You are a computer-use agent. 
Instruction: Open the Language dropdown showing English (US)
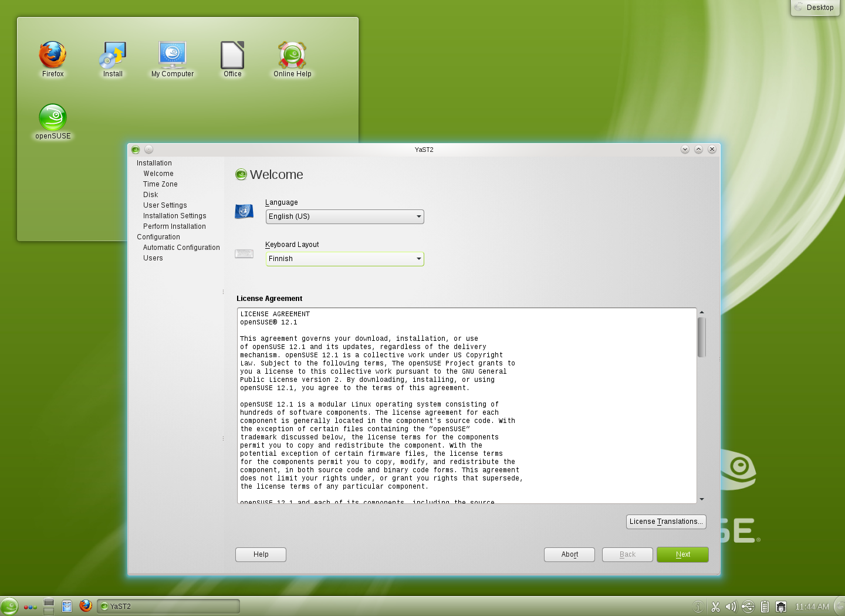(345, 216)
